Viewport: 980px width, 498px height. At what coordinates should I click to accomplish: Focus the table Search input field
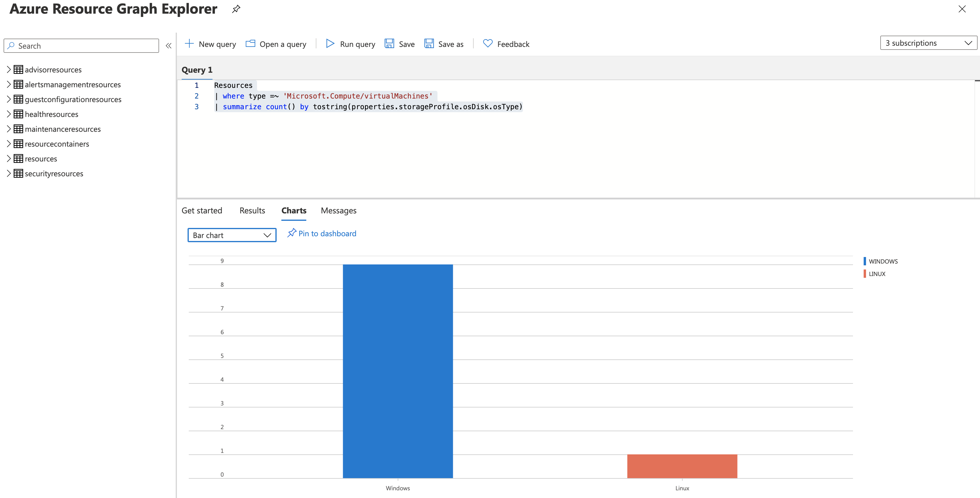[x=81, y=46]
